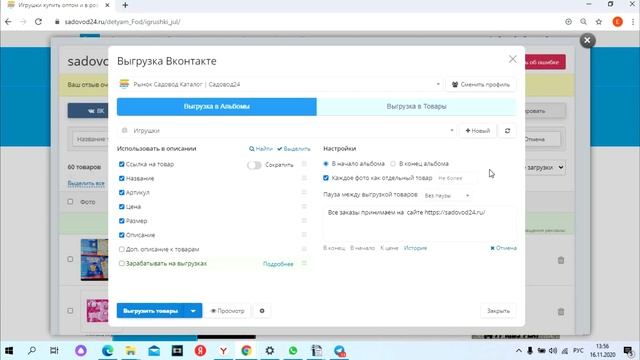This screenshot has height=360, width=640.
Task: Open the album dropdown showing Игрушки
Action: click(287, 131)
